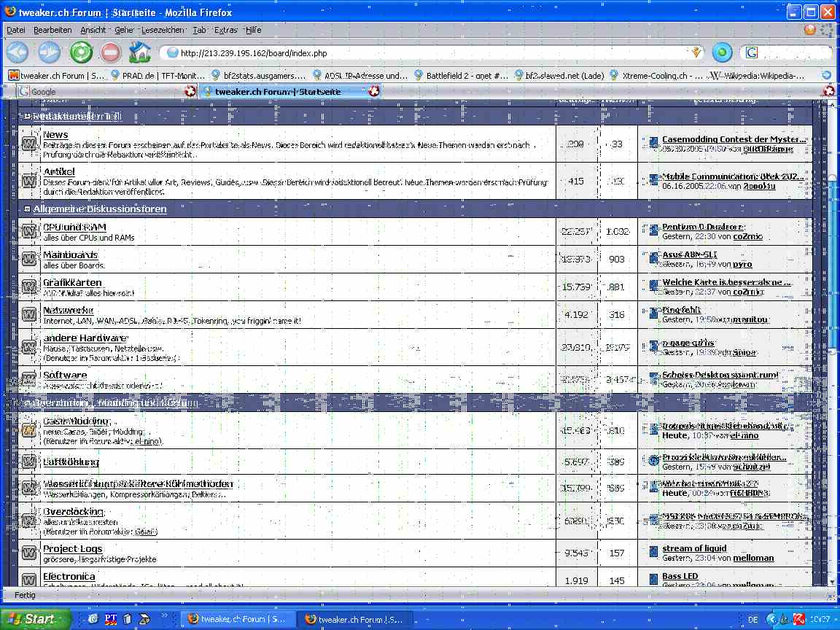The height and width of the screenshot is (630, 840).
Task: Switch to the first tweaker.ch Forum taskbar window
Action: tap(237, 619)
